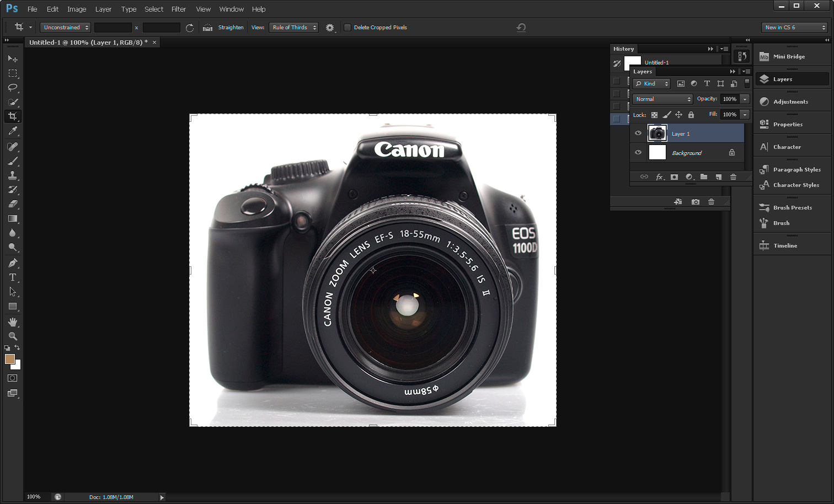Open the Filter menu
This screenshot has width=834, height=504.
click(x=178, y=9)
